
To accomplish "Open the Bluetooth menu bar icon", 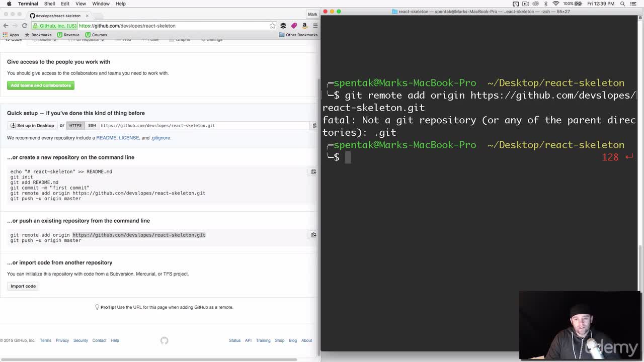I will point(546,4).
